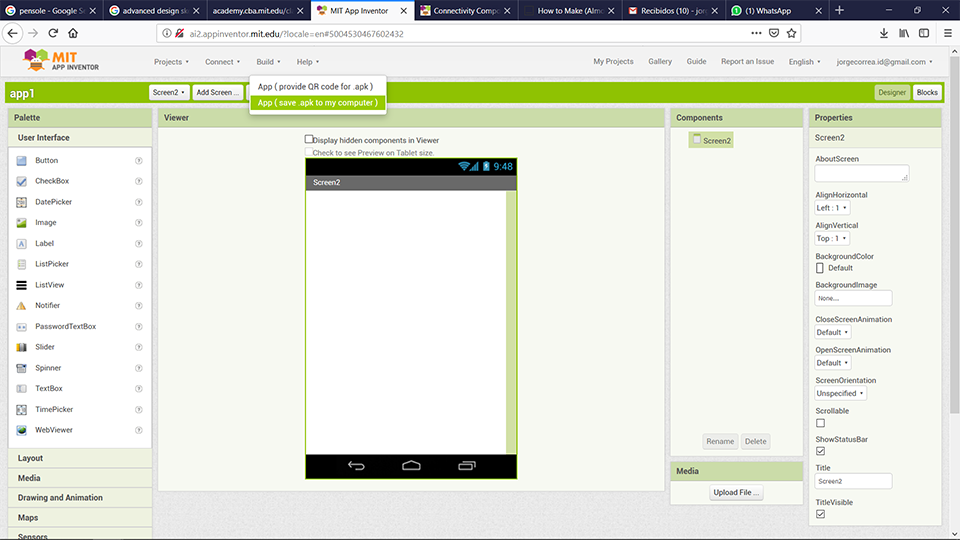Select the Label component icon
Viewport: 960px width, 540px height.
click(21, 244)
